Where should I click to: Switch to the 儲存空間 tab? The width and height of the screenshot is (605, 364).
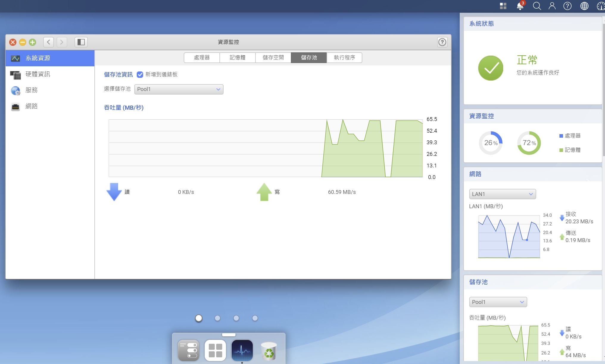click(x=273, y=57)
